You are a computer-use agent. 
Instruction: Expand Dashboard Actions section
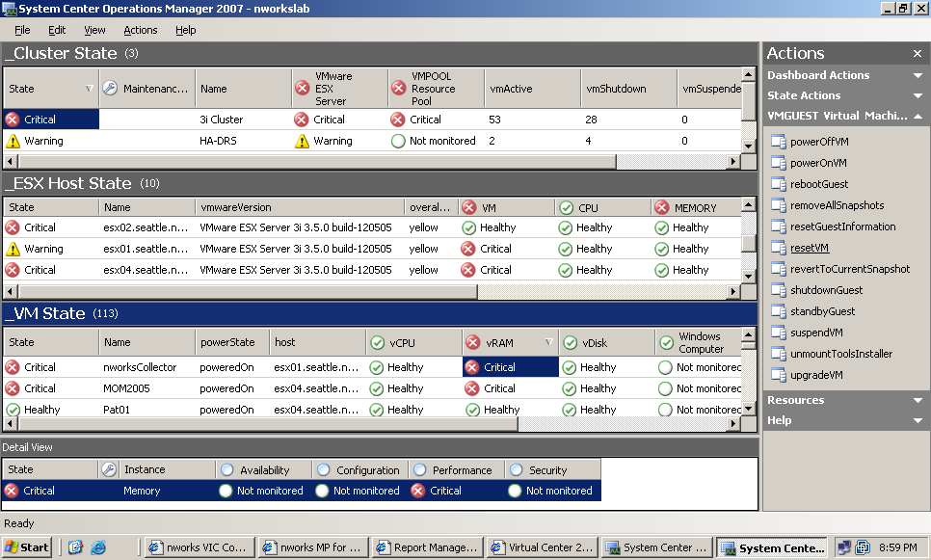coord(918,75)
